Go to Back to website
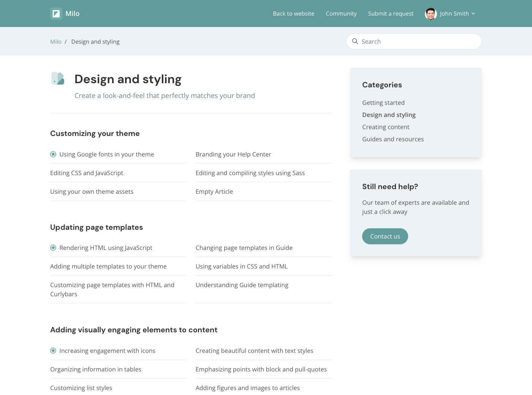Screen dimensions: 532x395 coord(293,14)
